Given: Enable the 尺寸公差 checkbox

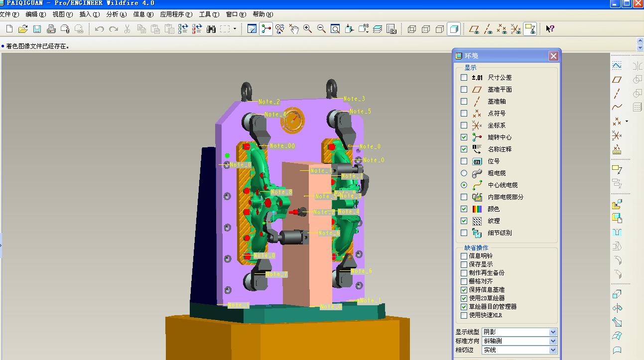Looking at the screenshot, I should 464,78.
